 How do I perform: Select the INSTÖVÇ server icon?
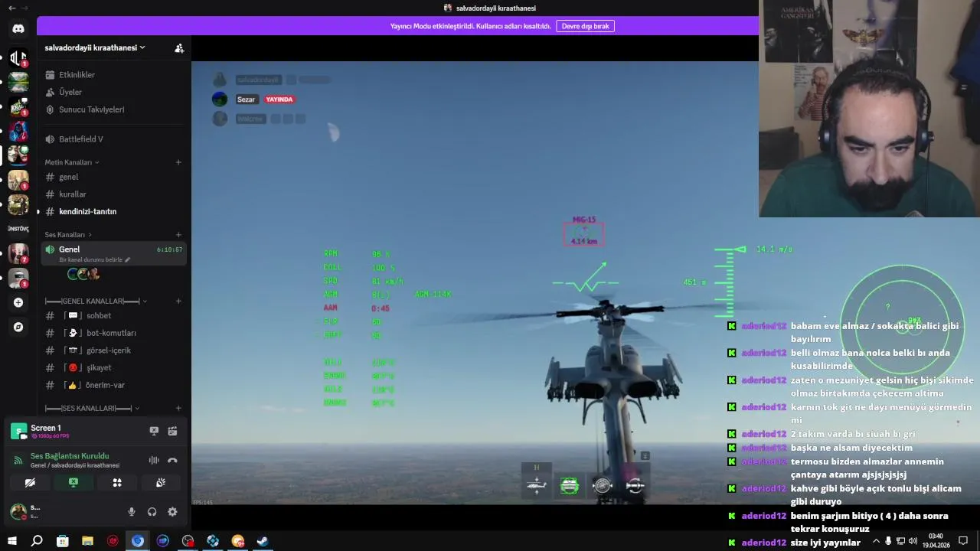[x=18, y=229]
